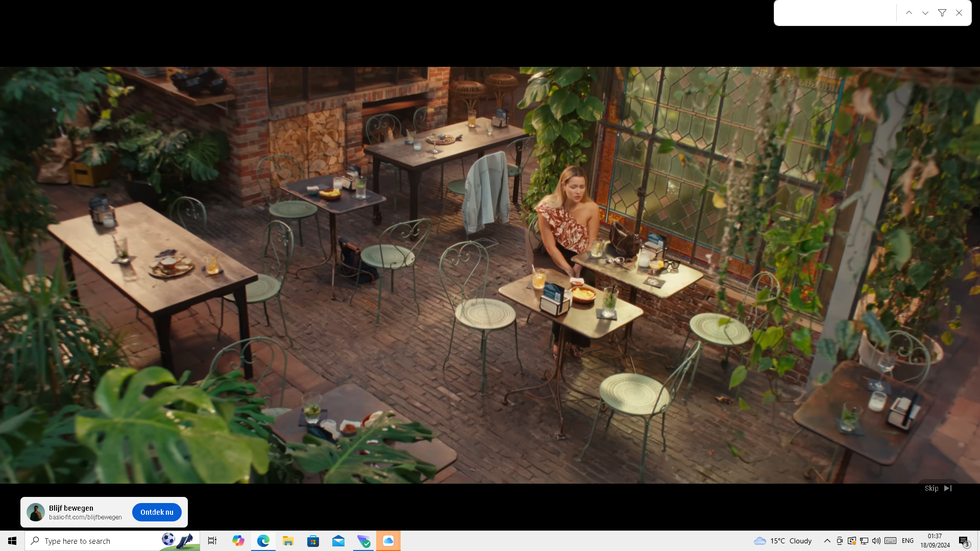This screenshot has width=980, height=551.
Task: Open the ENG language switcher
Action: [x=908, y=541]
